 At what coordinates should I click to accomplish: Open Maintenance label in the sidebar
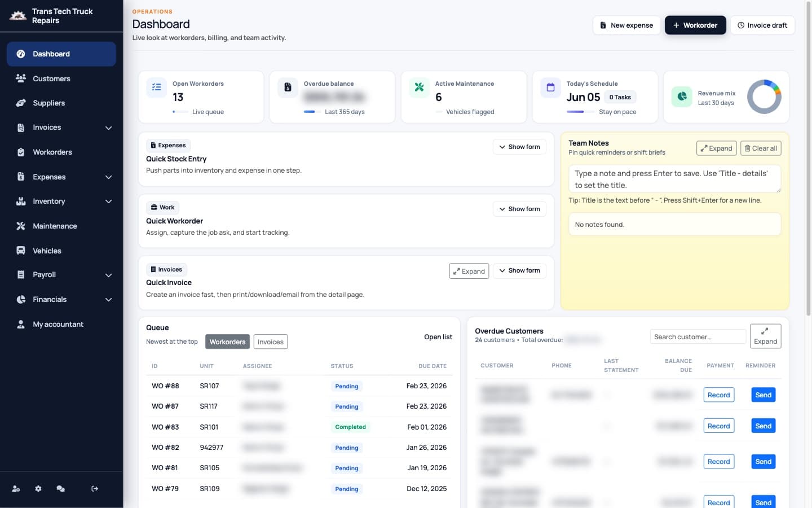click(55, 226)
